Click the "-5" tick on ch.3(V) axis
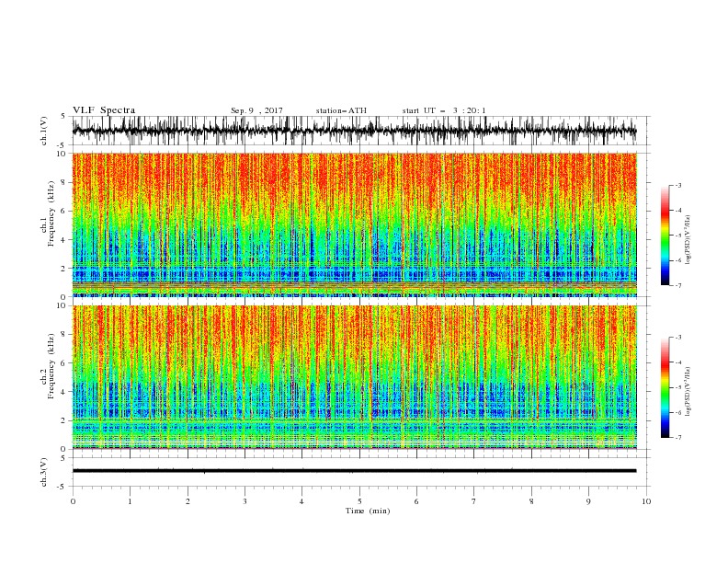The width and height of the screenshot is (728, 563). 62,487
